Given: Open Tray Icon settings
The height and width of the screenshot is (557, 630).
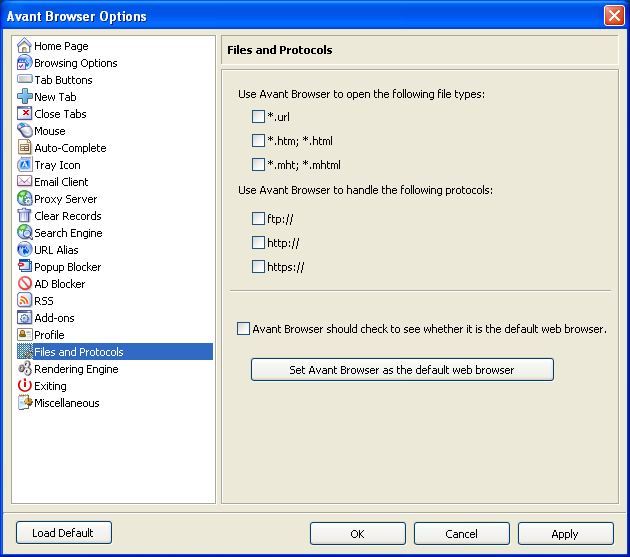Looking at the screenshot, I should pyautogui.click(x=57, y=165).
